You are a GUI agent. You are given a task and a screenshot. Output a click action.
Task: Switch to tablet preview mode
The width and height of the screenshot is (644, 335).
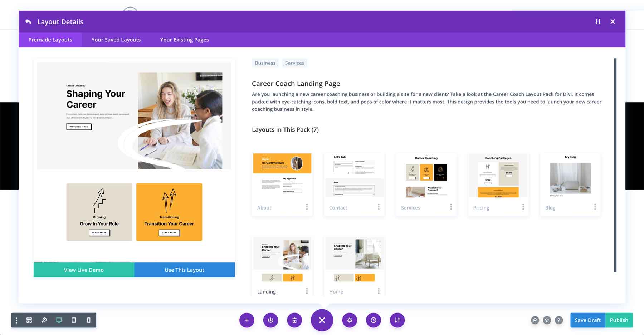point(74,320)
